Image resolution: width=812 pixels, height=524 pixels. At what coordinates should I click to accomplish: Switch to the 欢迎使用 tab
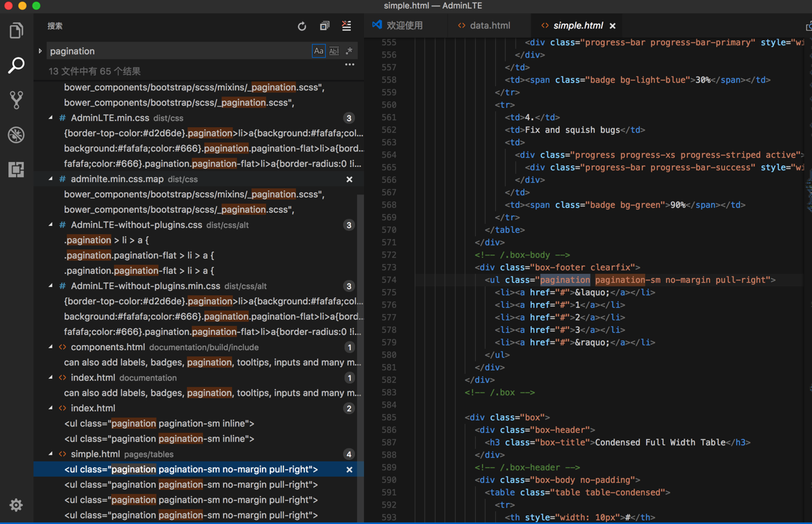404,26
